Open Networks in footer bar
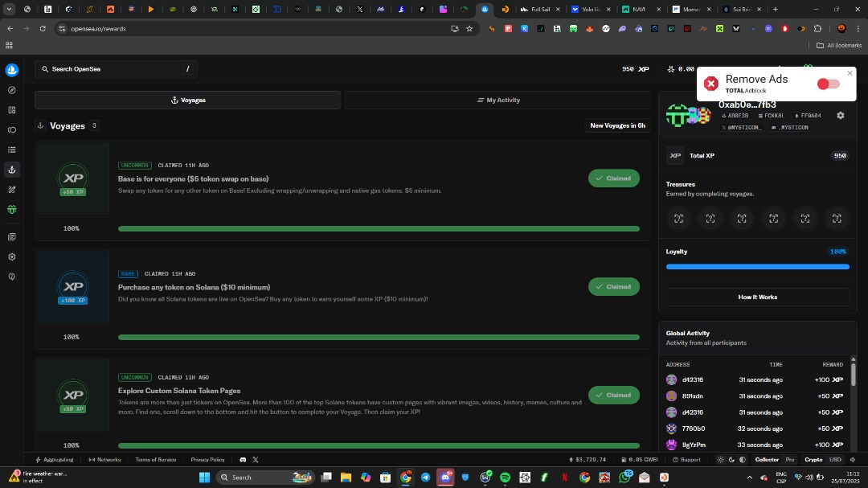Image resolution: width=868 pixels, height=488 pixels. click(104, 460)
